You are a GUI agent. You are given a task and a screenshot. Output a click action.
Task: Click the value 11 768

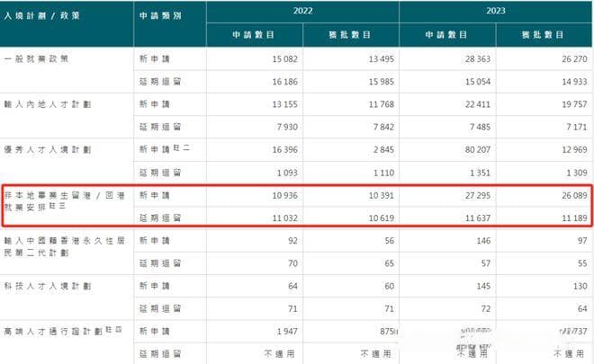pos(381,104)
